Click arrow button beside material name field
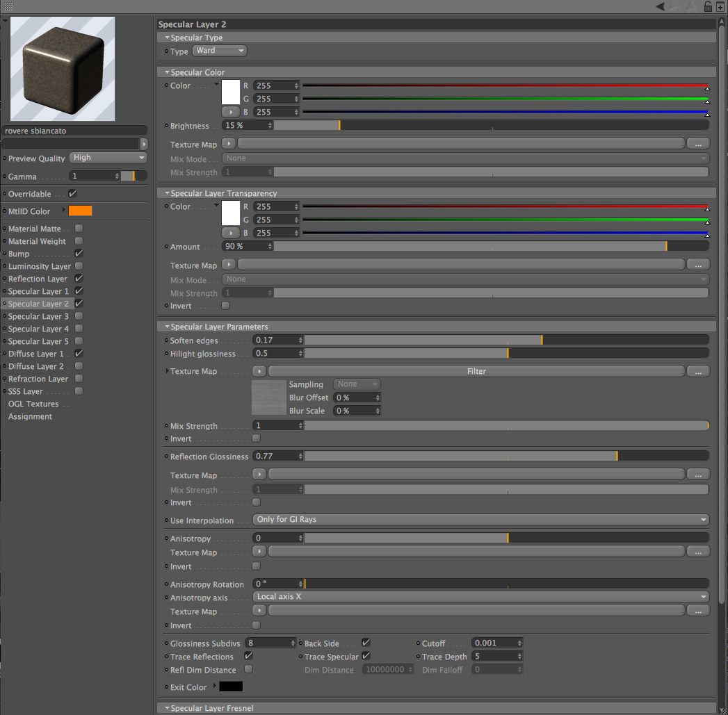Viewport: 728px width, 715px height. coord(144,144)
